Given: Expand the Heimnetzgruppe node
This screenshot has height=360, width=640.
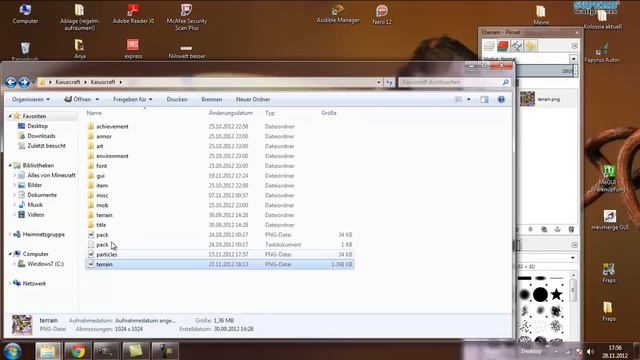Looking at the screenshot, I should (10, 234).
